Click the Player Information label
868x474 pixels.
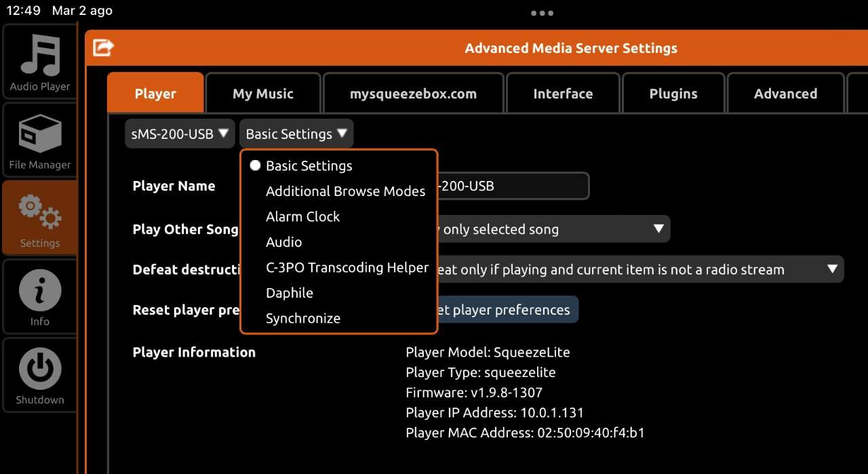[194, 352]
